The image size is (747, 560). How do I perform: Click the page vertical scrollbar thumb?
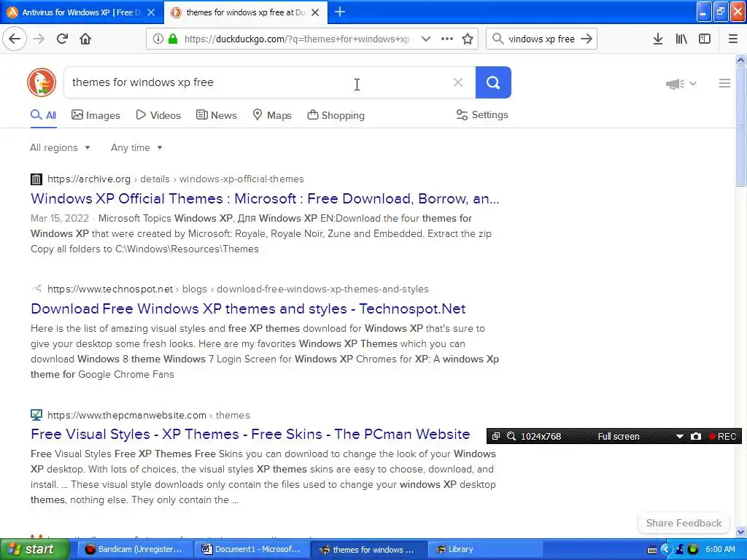pos(740,126)
